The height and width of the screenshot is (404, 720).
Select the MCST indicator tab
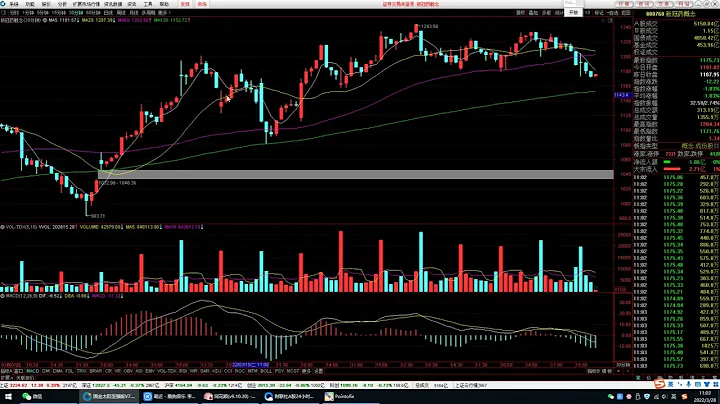pyautogui.click(x=292, y=371)
